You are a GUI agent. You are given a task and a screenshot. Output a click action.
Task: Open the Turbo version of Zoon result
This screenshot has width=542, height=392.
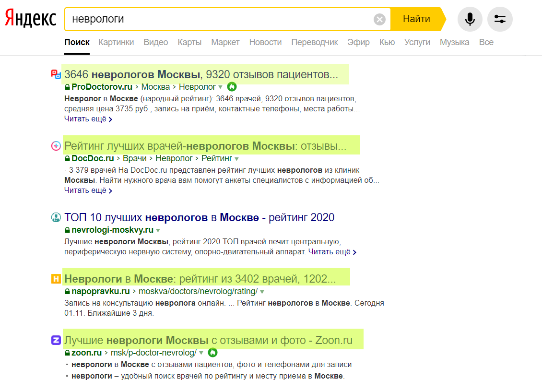tap(212, 352)
